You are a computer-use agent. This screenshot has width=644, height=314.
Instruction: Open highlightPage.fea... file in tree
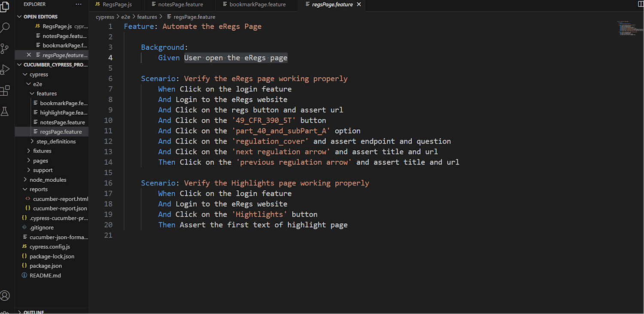(x=64, y=113)
